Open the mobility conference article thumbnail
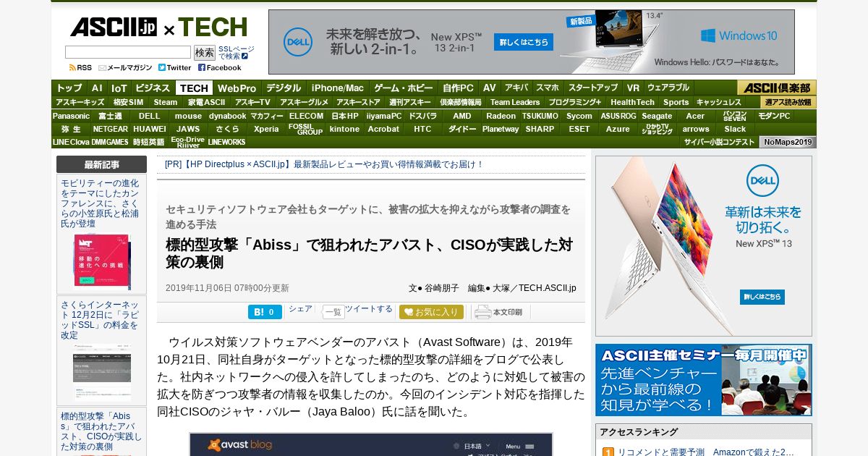 [x=102, y=261]
